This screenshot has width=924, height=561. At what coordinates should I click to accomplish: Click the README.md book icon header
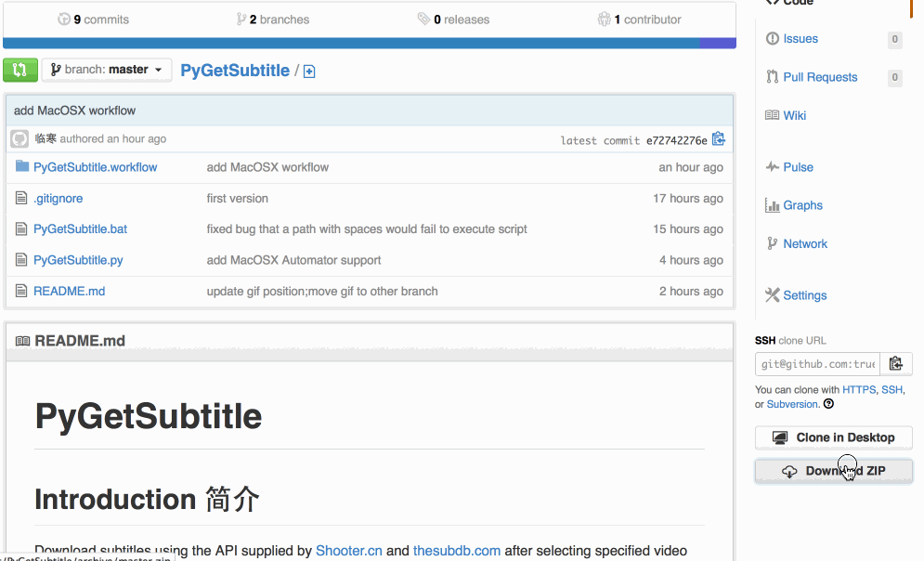pyautogui.click(x=22, y=341)
